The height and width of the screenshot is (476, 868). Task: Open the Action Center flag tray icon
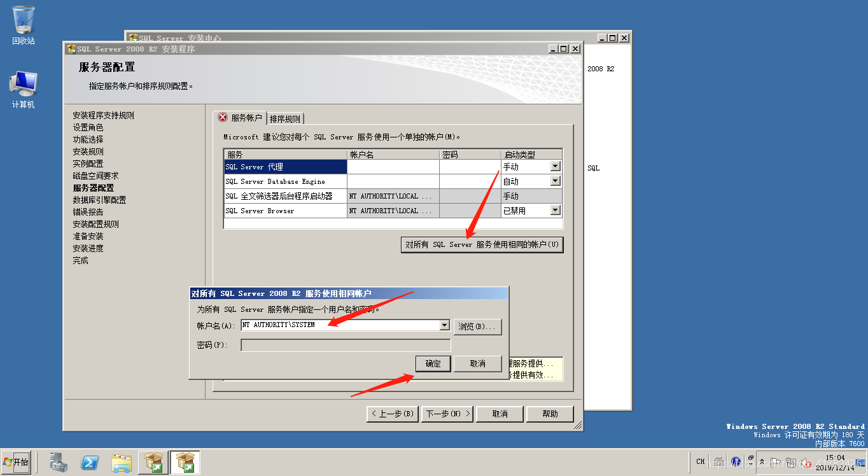tap(776, 463)
